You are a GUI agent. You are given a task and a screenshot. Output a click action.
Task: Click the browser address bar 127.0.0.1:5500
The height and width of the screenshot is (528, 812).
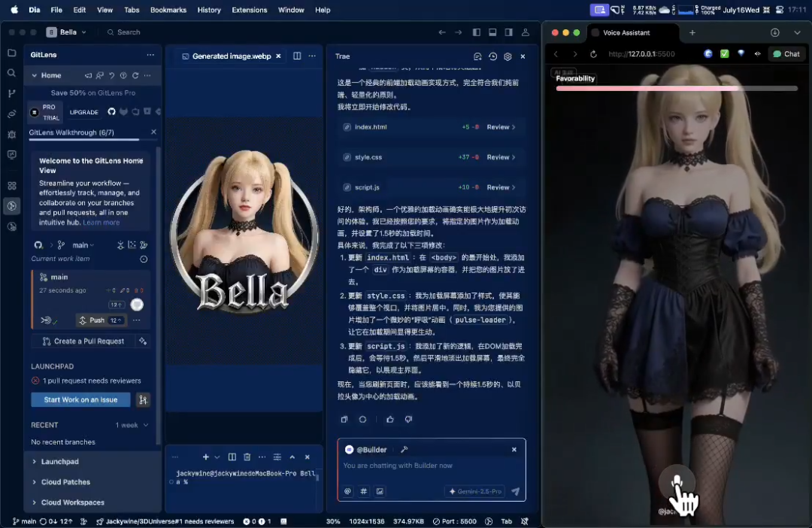(x=641, y=54)
